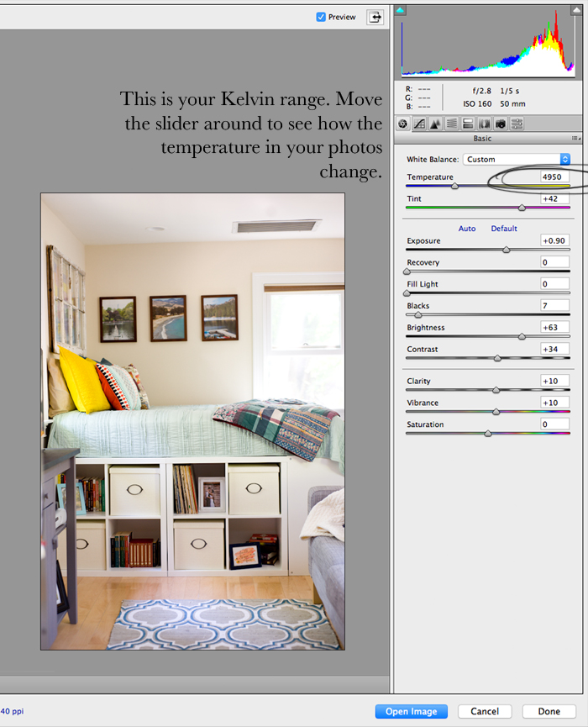Click the Blacks value field
The width and height of the screenshot is (588, 727).
pos(554,306)
